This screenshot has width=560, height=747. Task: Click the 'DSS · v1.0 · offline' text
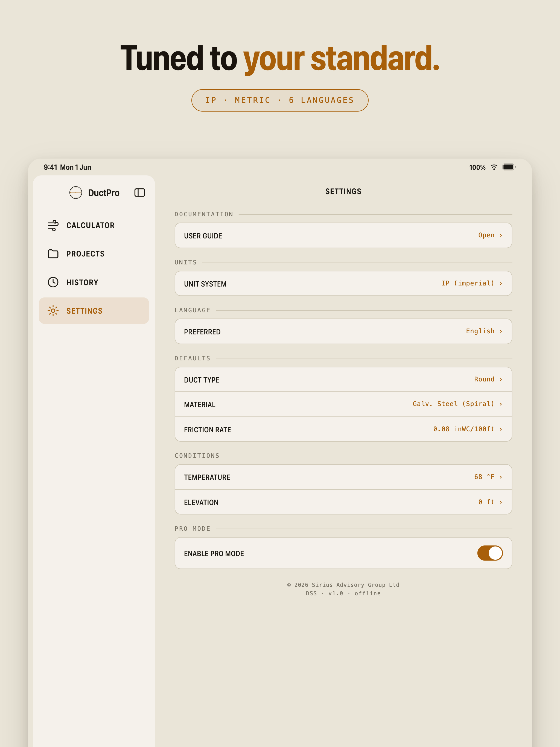pos(343,593)
